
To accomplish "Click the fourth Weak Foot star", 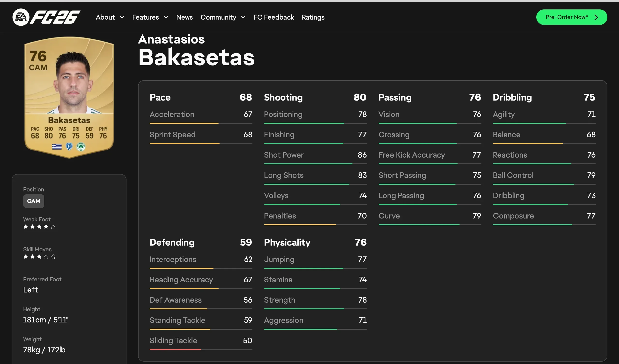I will 46,227.
